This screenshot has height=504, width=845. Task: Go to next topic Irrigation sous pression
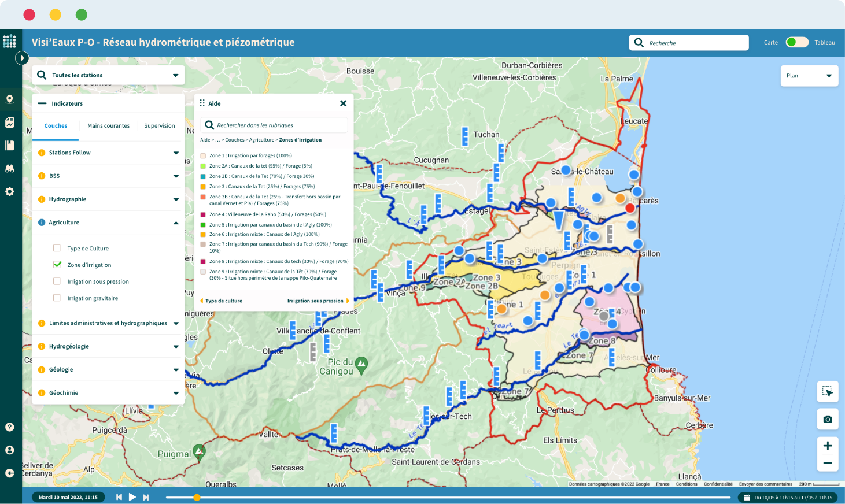click(318, 301)
